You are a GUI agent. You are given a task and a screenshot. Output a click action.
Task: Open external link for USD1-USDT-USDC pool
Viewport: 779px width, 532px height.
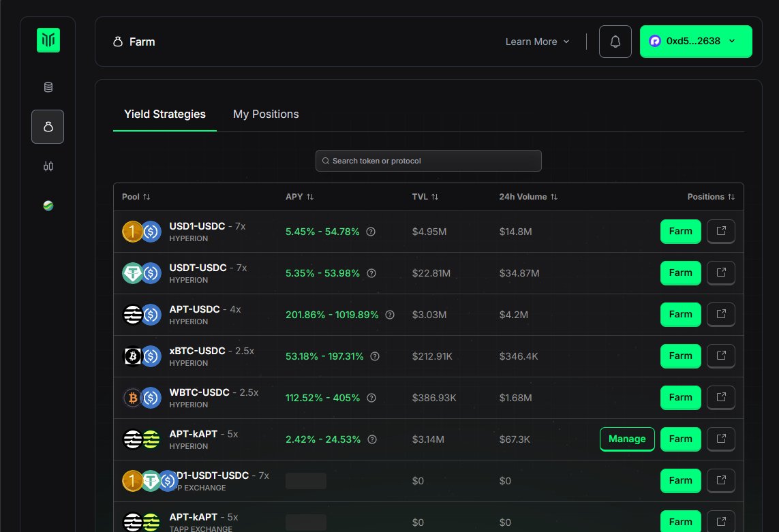coord(721,481)
